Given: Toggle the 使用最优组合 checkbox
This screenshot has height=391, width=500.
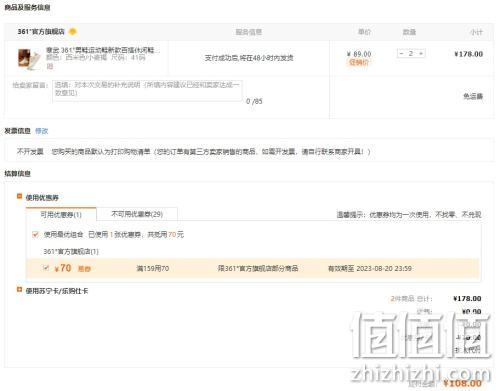Looking at the screenshot, I should (x=35, y=235).
